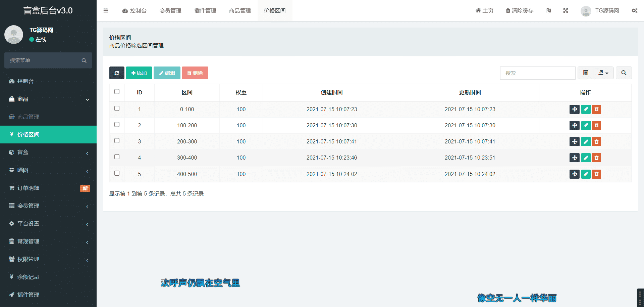Viewport: 644px width, 307px height.
Task: Open the settings gears icon top right
Action: (x=635, y=11)
